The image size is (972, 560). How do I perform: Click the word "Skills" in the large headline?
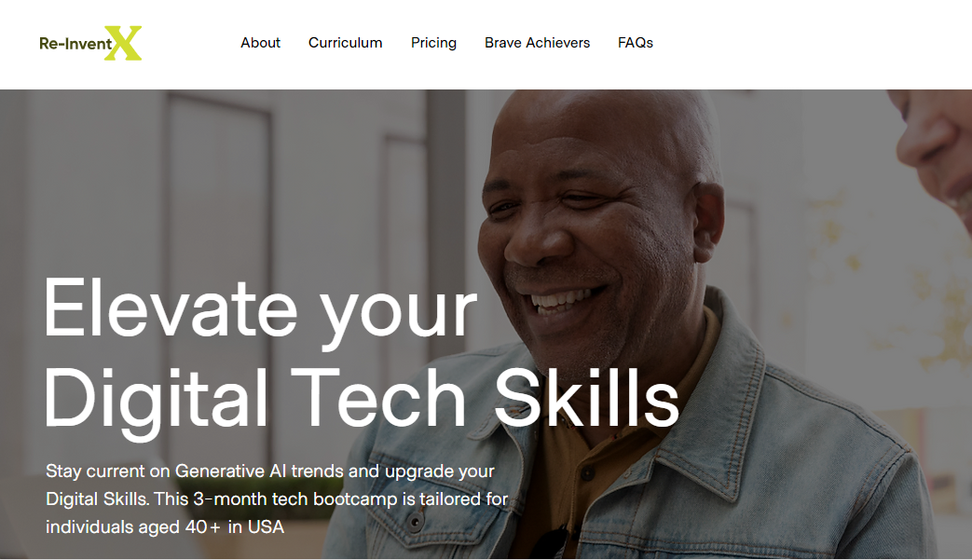(586, 398)
